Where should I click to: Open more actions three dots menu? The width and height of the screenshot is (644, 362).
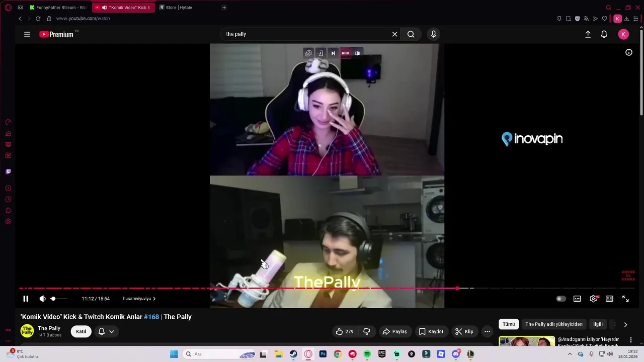(487, 331)
